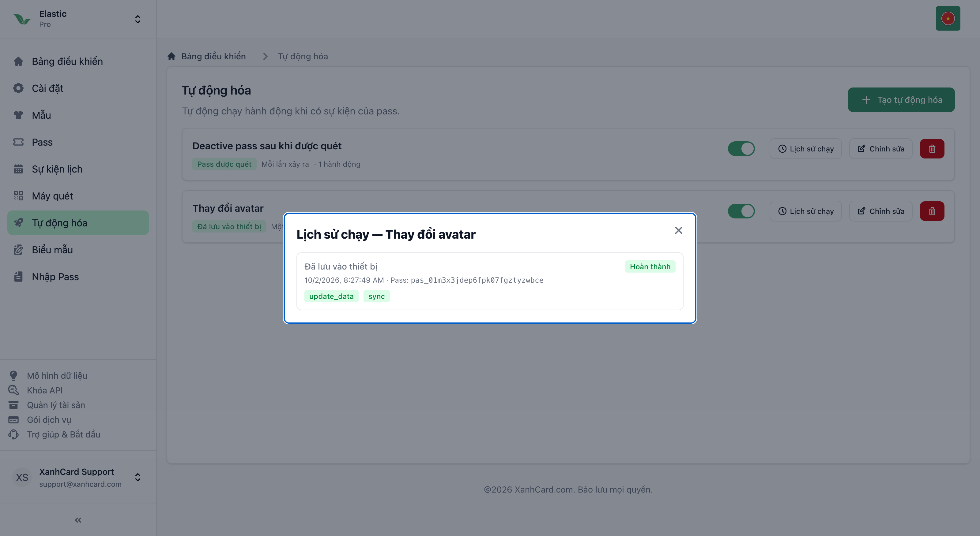Open Khóa API key icon
The image size is (980, 536).
coord(14,390)
